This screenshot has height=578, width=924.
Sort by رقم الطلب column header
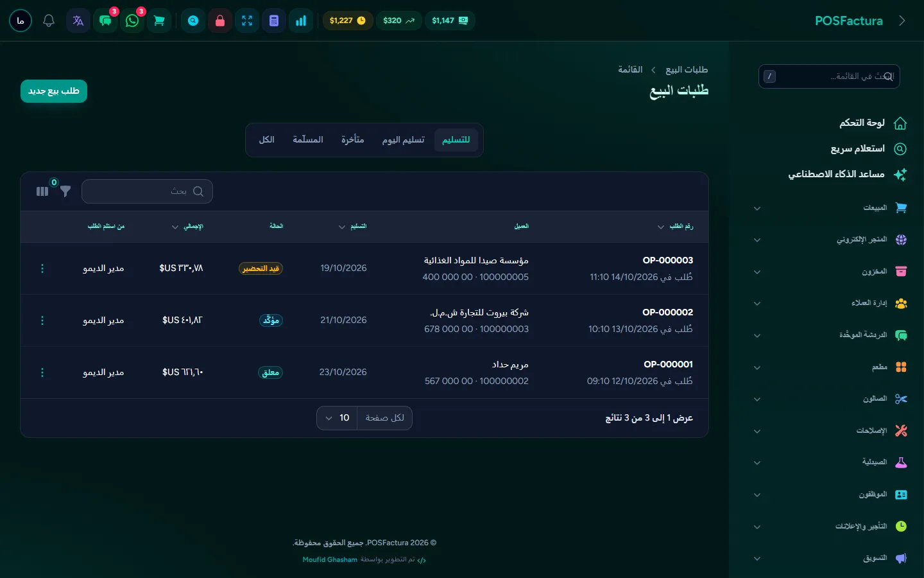click(675, 227)
